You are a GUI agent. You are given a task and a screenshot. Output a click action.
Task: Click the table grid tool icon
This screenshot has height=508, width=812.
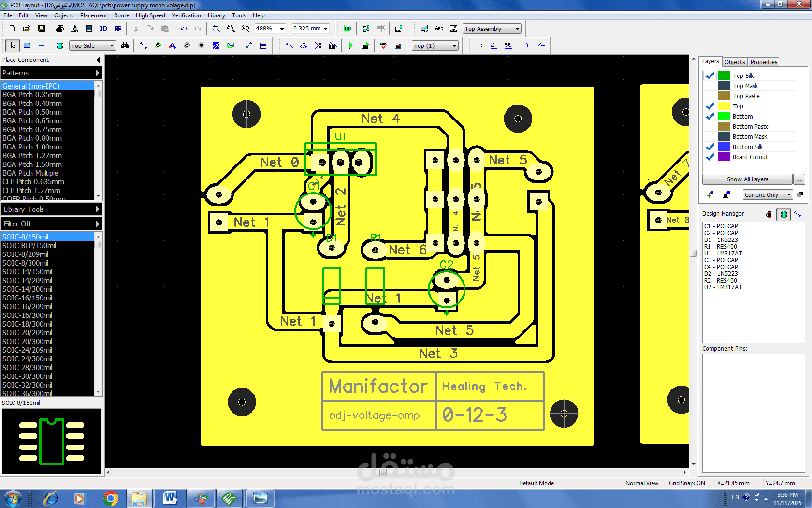(x=263, y=45)
